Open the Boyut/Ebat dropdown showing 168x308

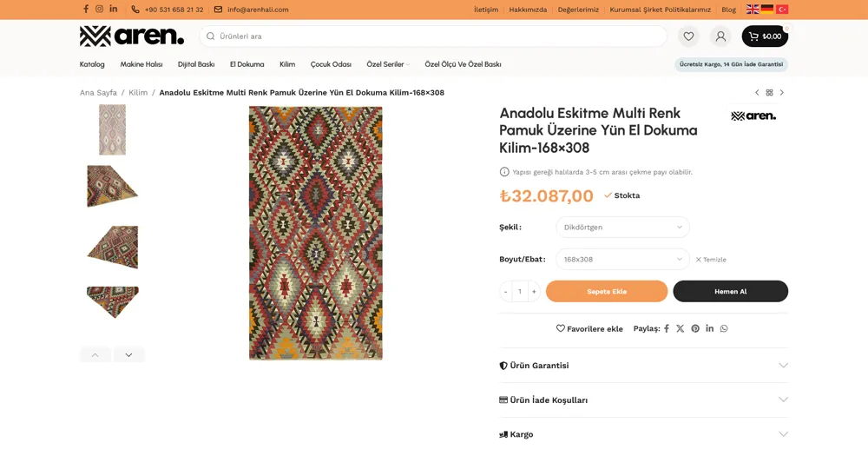coord(622,260)
